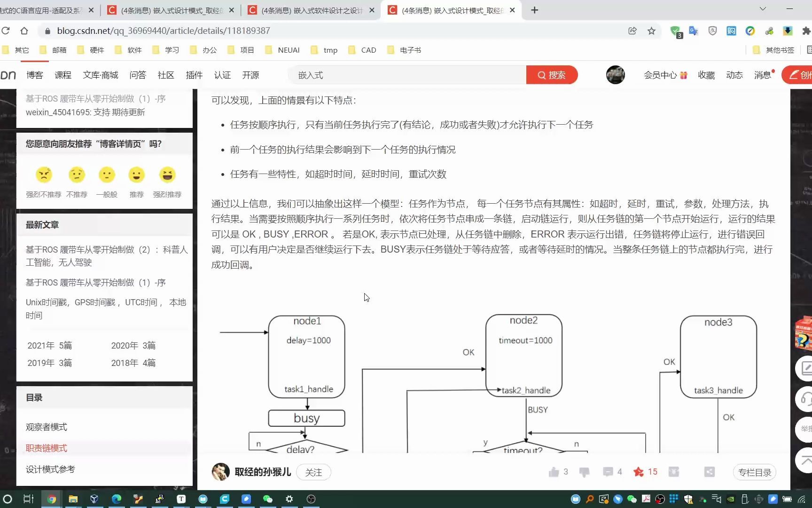This screenshot has height=508, width=812.
Task: Open the 2020年 3篇 archive
Action: click(x=133, y=345)
